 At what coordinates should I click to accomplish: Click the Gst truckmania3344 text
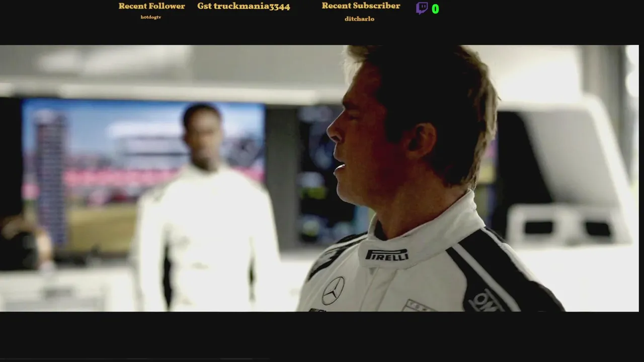click(x=244, y=7)
